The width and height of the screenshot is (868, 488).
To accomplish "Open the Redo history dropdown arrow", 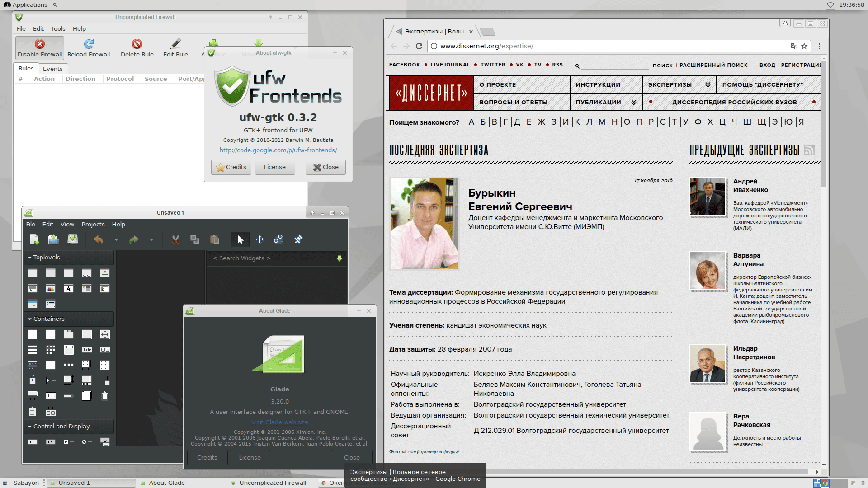I will 151,239.
